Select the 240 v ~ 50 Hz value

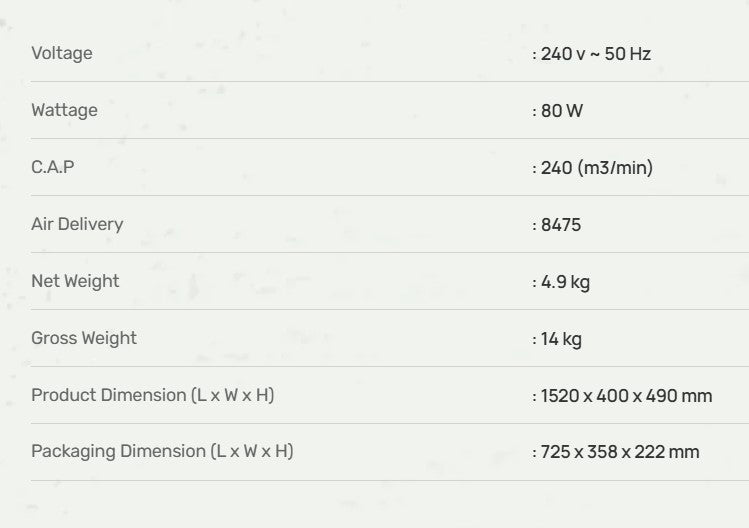pyautogui.click(x=595, y=54)
